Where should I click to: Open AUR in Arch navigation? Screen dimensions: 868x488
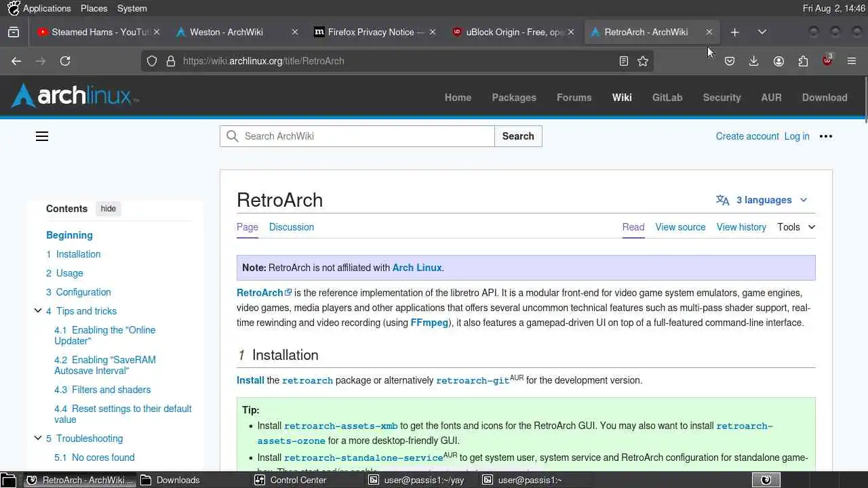tap(771, 98)
